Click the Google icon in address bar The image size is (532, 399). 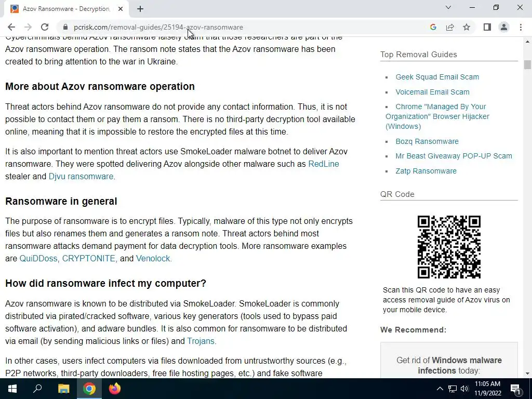(x=433, y=27)
